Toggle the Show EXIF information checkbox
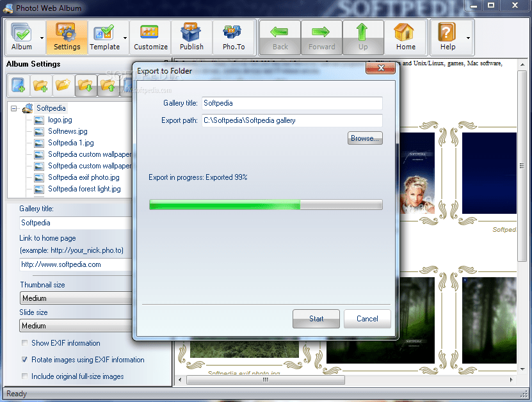The width and height of the screenshot is (532, 402). [24, 343]
